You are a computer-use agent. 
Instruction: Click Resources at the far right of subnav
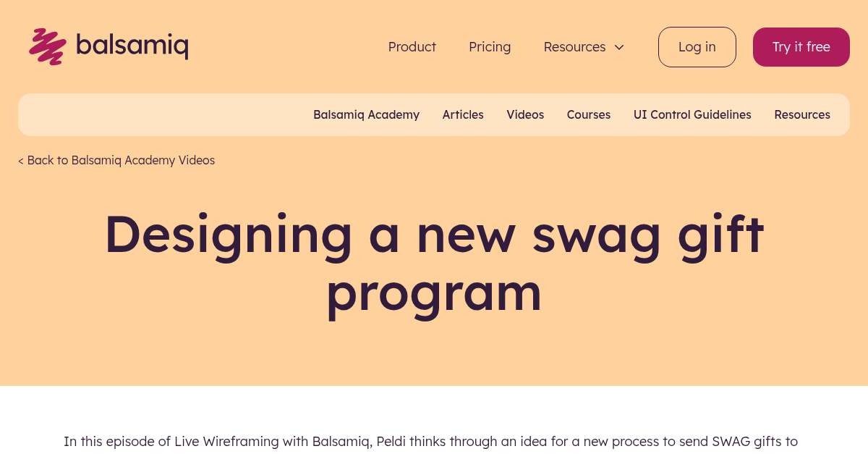(802, 114)
